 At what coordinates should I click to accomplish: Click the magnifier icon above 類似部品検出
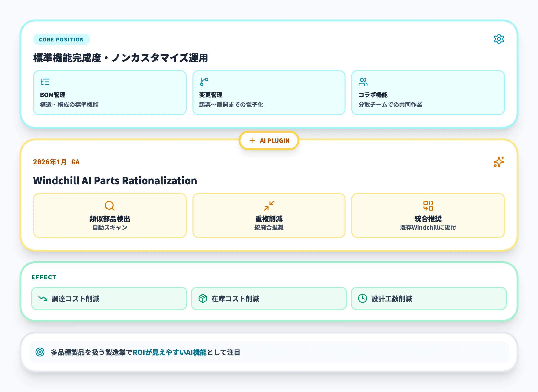110,206
